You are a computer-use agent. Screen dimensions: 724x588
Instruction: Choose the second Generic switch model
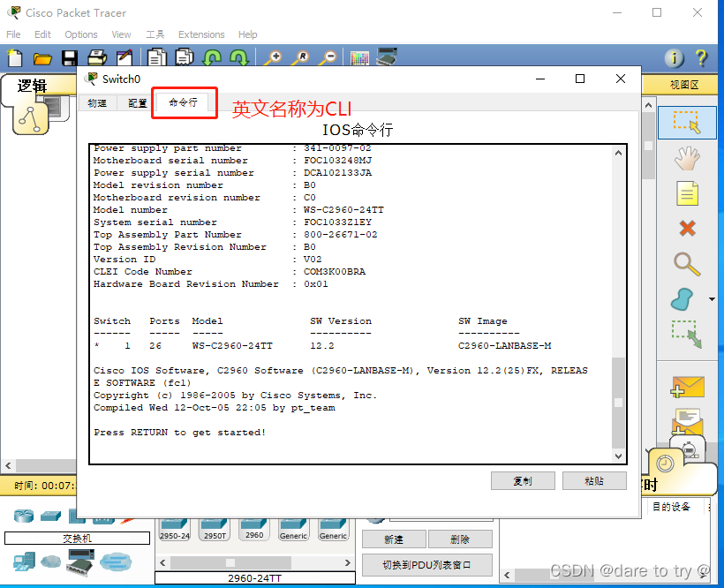[x=334, y=530]
